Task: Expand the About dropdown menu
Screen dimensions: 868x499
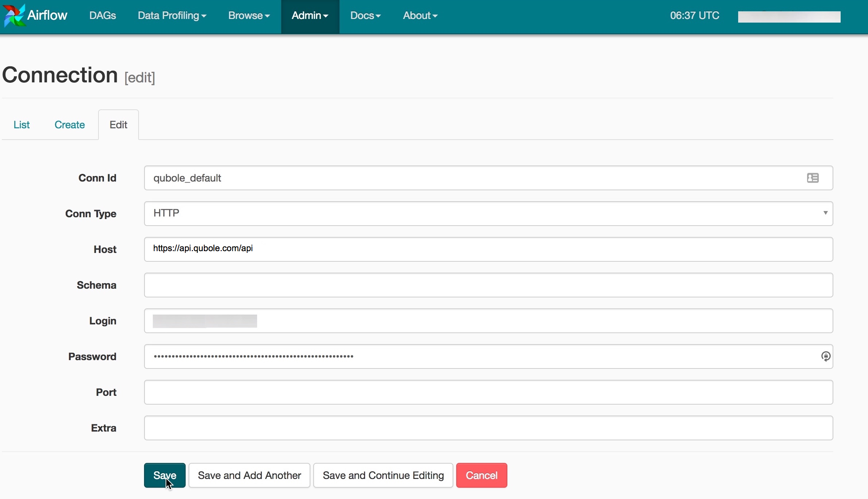Action: 420,15
